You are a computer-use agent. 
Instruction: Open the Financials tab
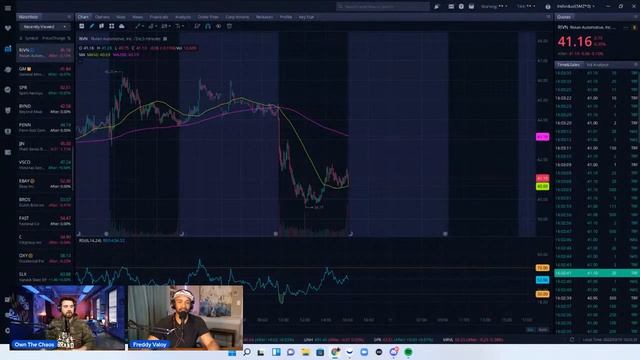[x=159, y=17]
